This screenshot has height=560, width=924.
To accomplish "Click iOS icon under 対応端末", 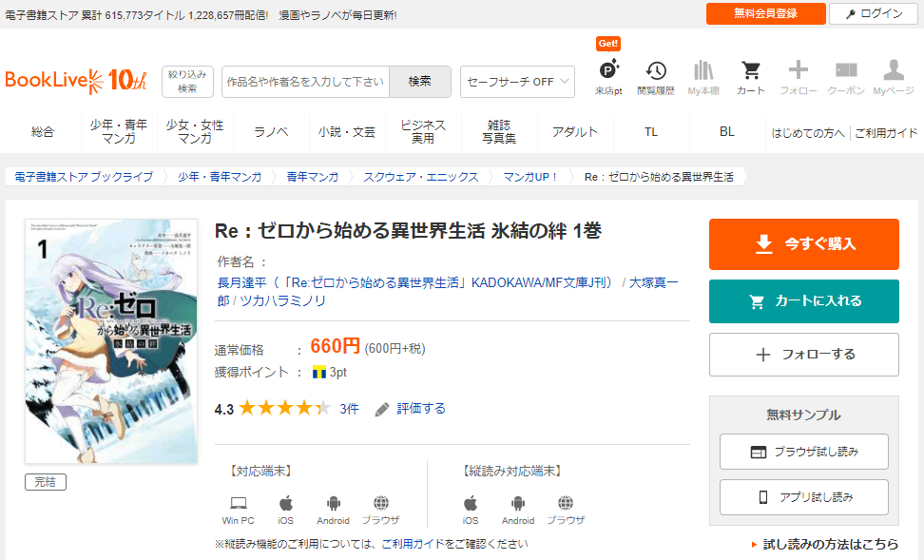I will pyautogui.click(x=286, y=510).
